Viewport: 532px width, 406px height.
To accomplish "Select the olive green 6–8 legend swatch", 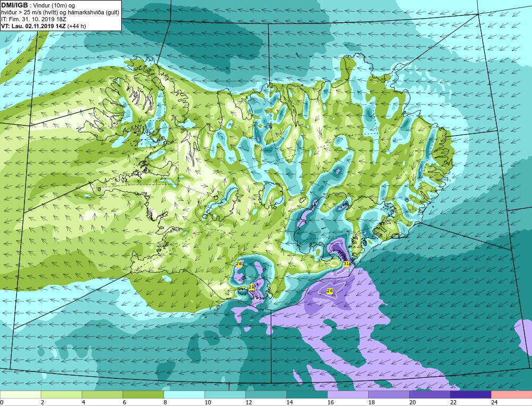I will [143, 395].
